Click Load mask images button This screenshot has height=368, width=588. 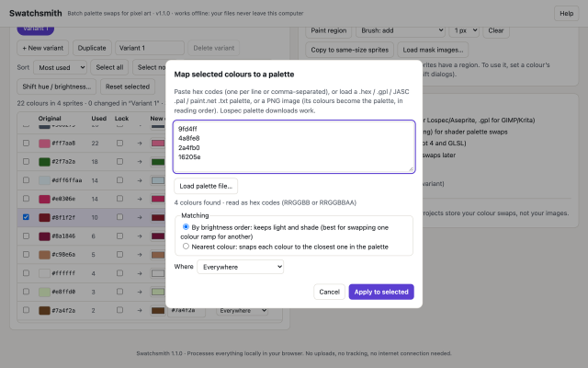point(433,50)
